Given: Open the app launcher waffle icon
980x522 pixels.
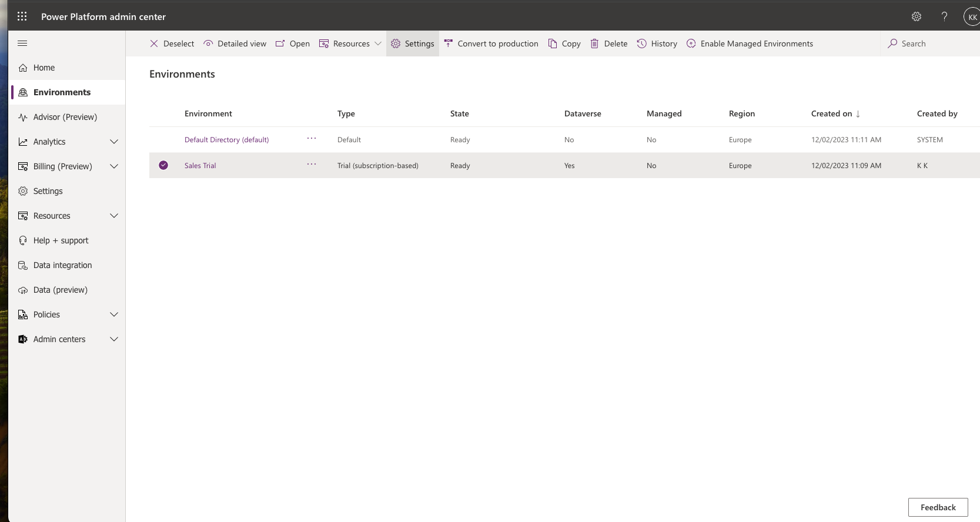Looking at the screenshot, I should [x=22, y=16].
